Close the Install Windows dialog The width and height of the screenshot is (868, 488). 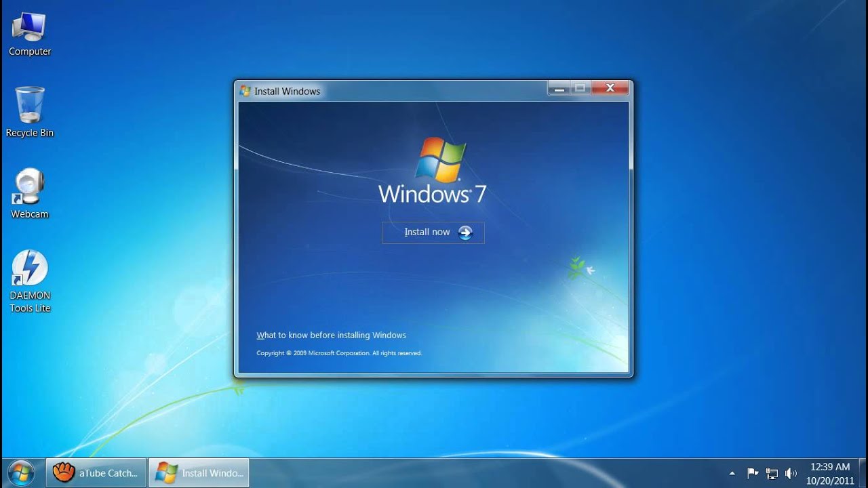pos(610,88)
